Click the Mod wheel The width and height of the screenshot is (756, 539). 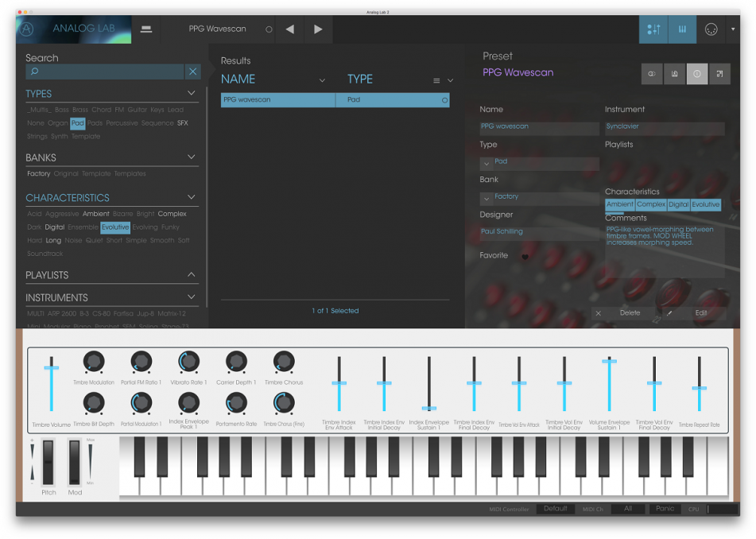[74, 462]
